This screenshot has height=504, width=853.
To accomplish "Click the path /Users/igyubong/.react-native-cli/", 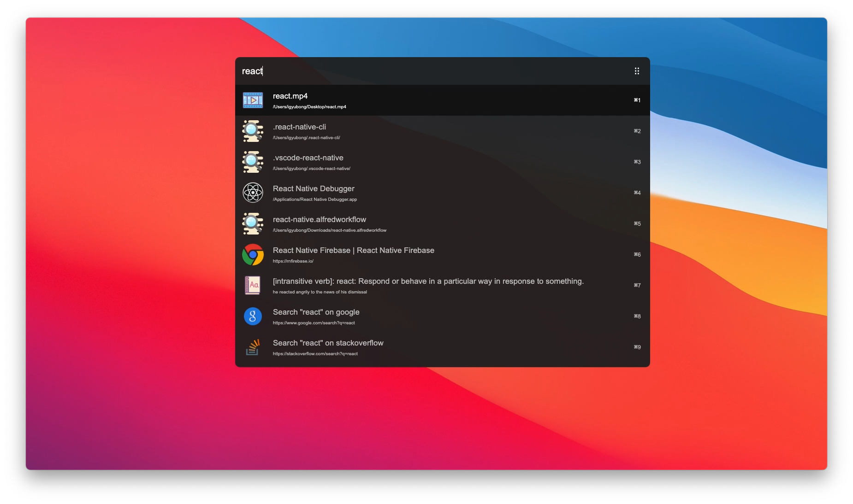I will [306, 138].
